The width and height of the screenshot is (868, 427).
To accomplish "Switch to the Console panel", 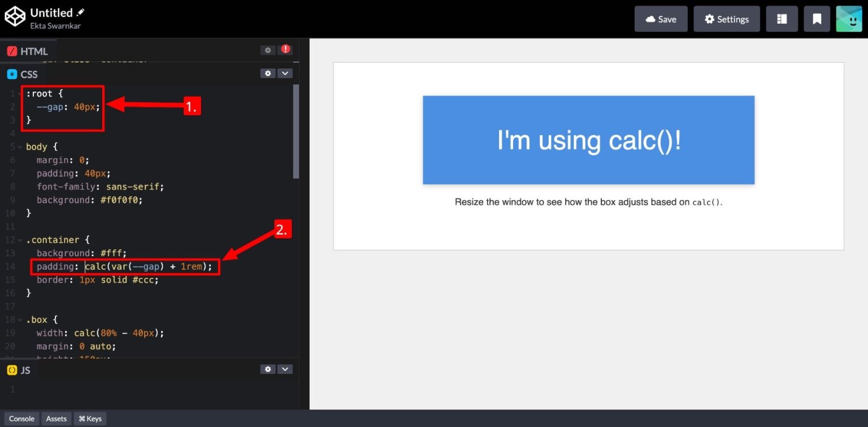I will click(x=21, y=419).
